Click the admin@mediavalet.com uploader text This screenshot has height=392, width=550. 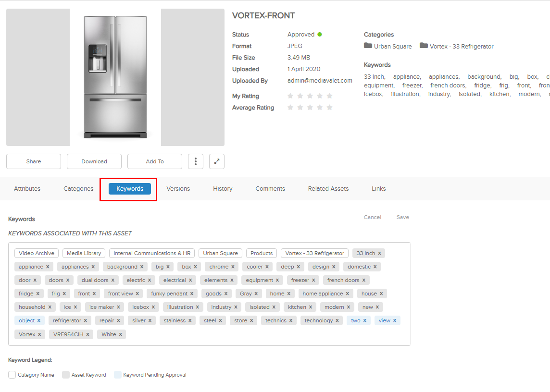tap(320, 81)
